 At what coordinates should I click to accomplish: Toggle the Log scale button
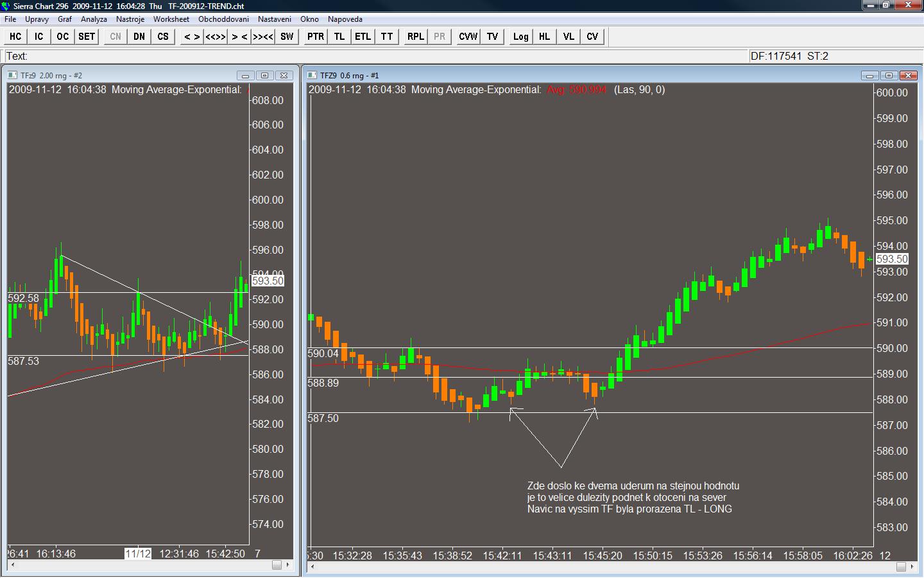click(x=521, y=37)
